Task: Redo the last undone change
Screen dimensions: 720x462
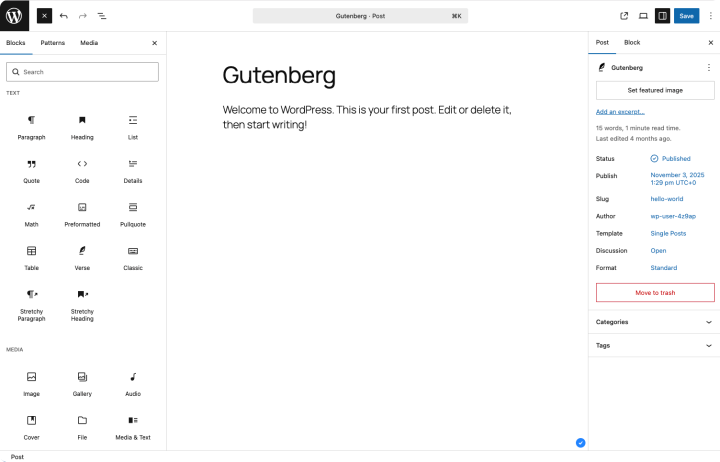Action: point(83,16)
